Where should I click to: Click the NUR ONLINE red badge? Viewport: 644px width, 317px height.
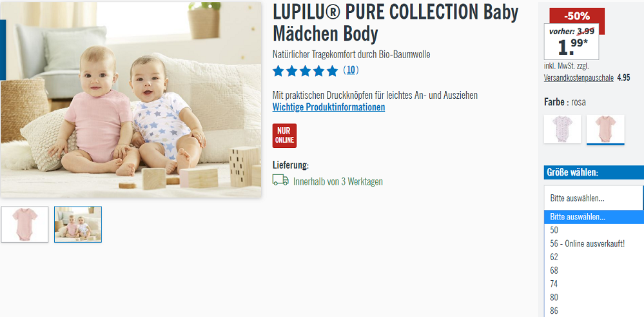[284, 136]
